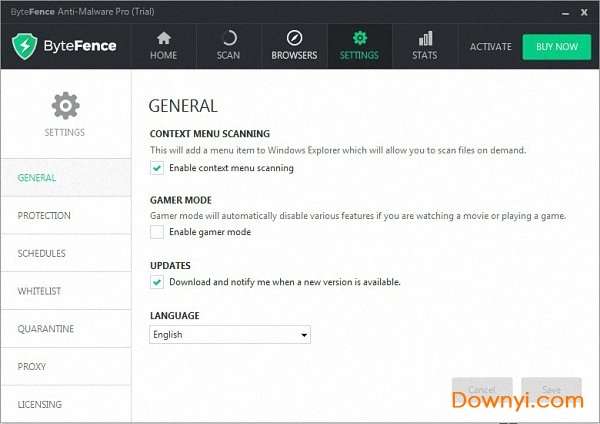Open the Home tab icon
The image size is (600, 424).
tap(163, 39)
